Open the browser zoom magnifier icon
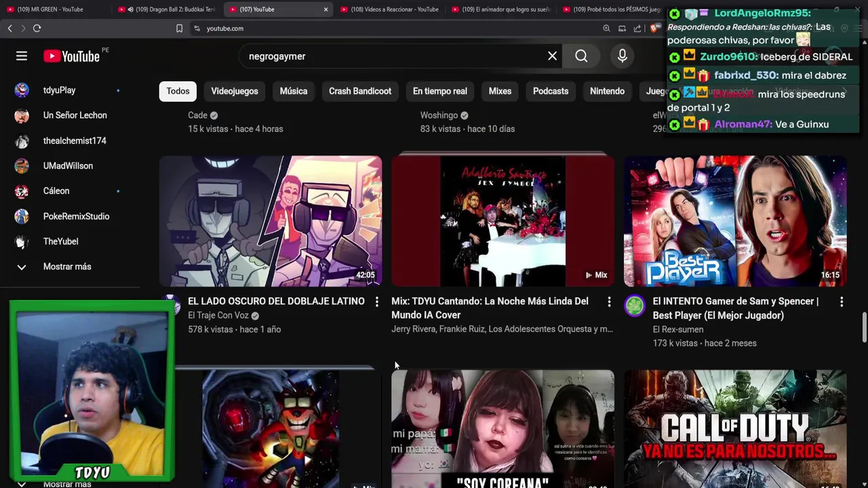 606,28
